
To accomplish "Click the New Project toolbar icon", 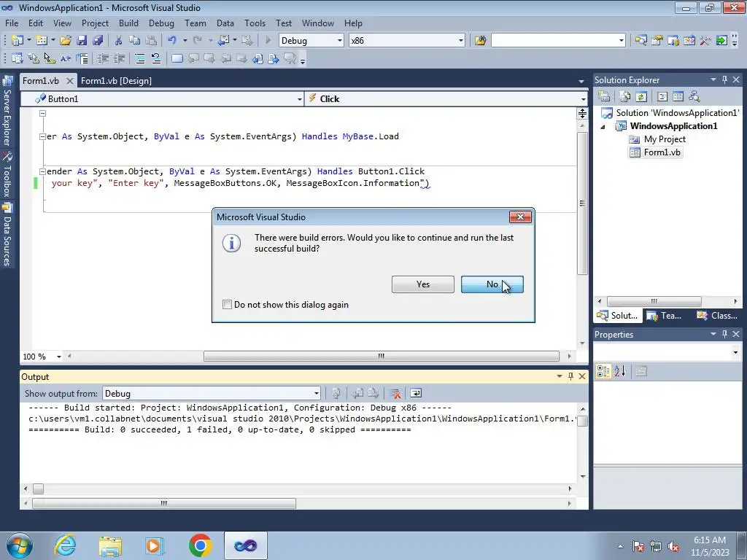I will click(18, 41).
